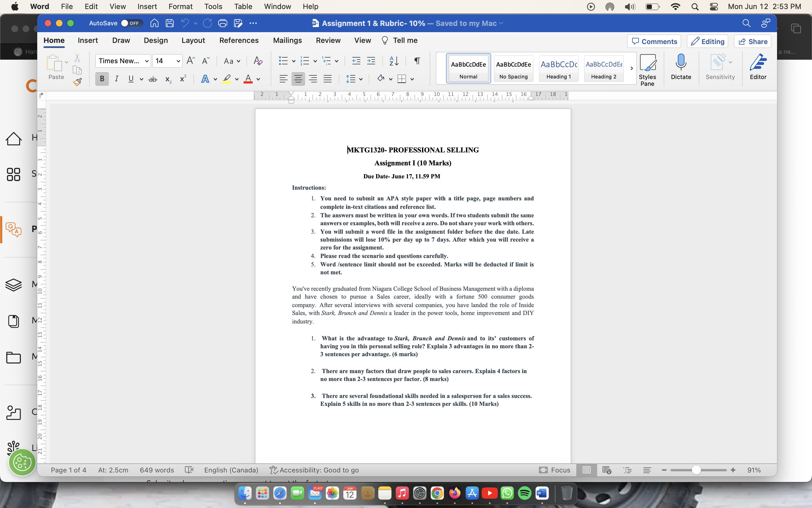Viewport: 812px width, 508px height.
Task: Open the font size dropdown
Action: 178,61
